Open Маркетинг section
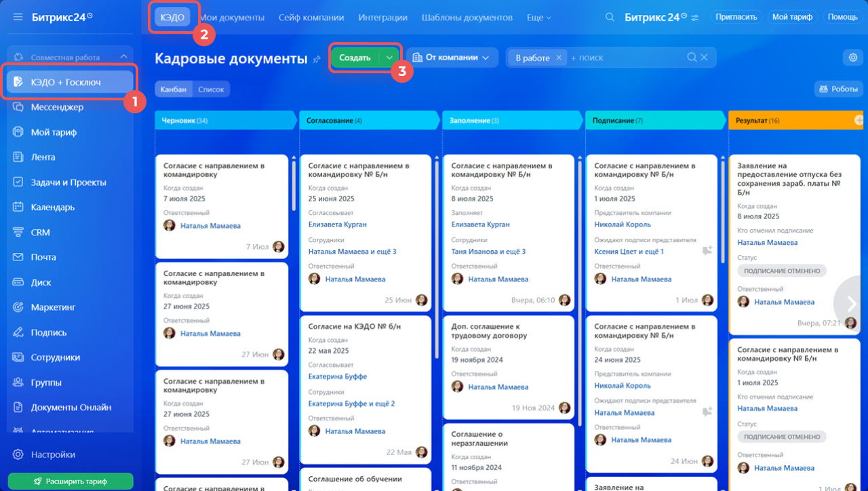This screenshot has height=491, width=868. click(53, 307)
